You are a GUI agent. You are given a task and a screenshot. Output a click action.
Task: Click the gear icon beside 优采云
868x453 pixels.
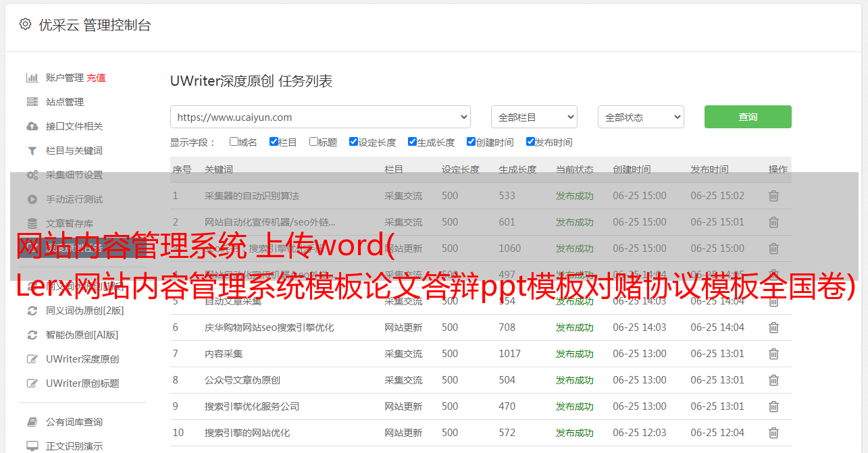pyautogui.click(x=25, y=24)
